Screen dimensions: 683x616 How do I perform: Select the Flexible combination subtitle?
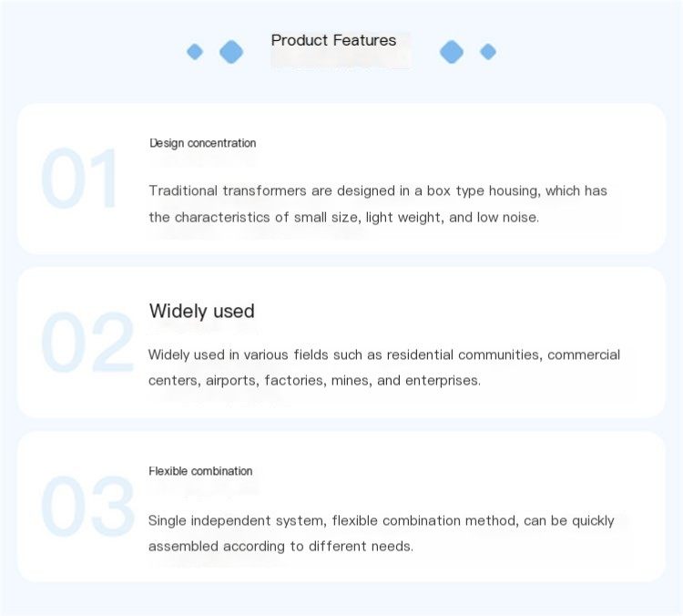tap(200, 471)
